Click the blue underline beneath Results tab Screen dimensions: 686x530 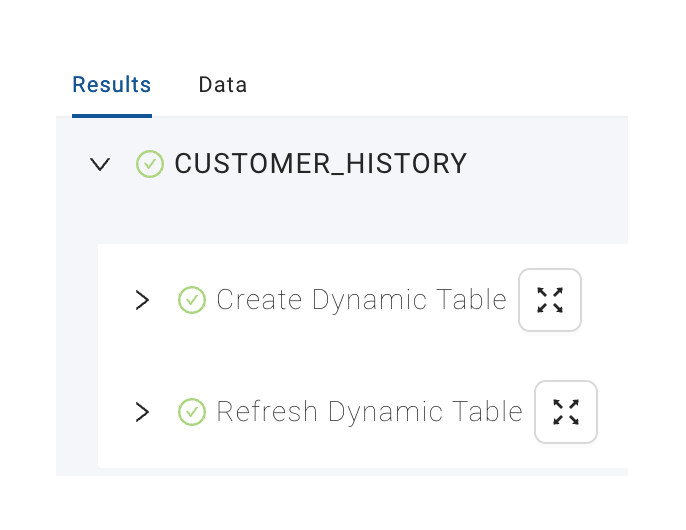click(x=112, y=116)
